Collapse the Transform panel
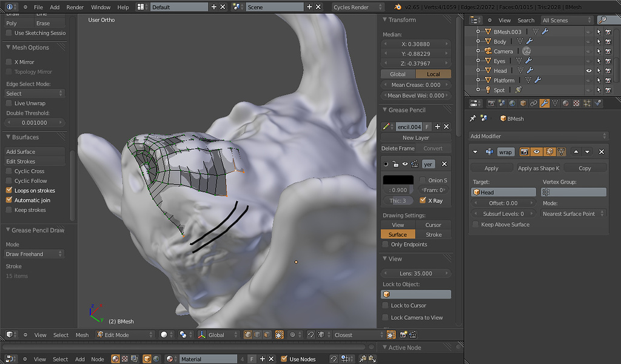Viewport: 621px width, 364px height. [x=384, y=19]
